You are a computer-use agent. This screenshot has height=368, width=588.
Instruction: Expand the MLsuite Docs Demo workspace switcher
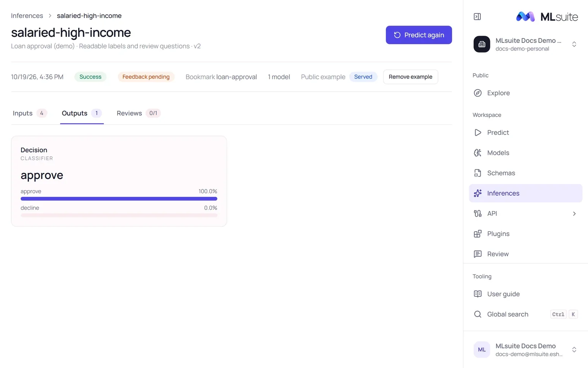click(574, 44)
